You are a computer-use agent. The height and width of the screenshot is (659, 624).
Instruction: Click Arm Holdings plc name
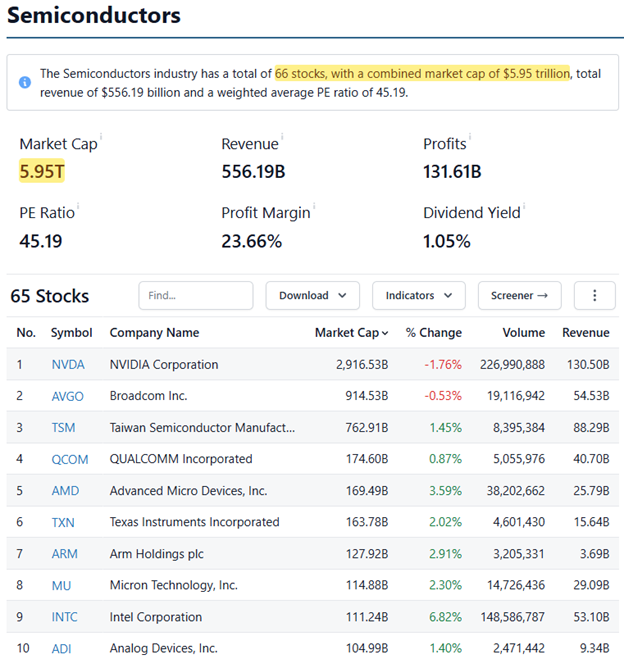click(157, 554)
